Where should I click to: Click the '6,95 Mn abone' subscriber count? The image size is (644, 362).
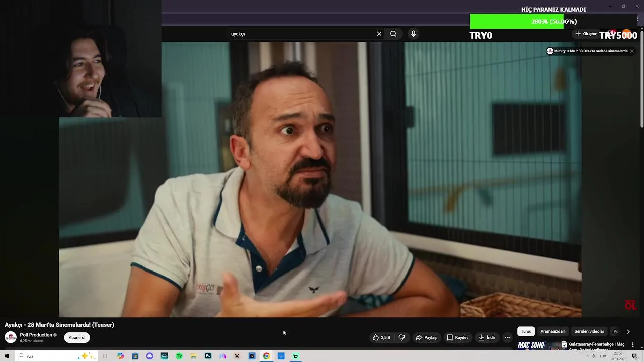pos(32,341)
